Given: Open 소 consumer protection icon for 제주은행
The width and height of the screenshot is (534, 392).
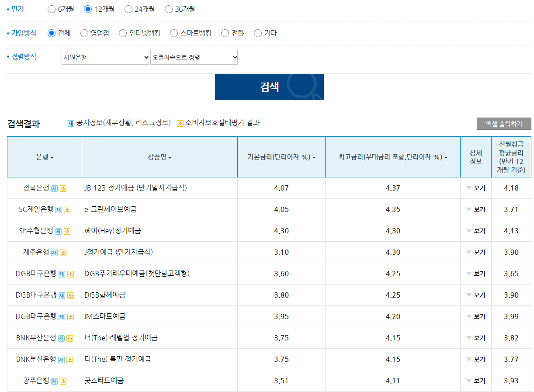Looking at the screenshot, I should coord(63,253).
